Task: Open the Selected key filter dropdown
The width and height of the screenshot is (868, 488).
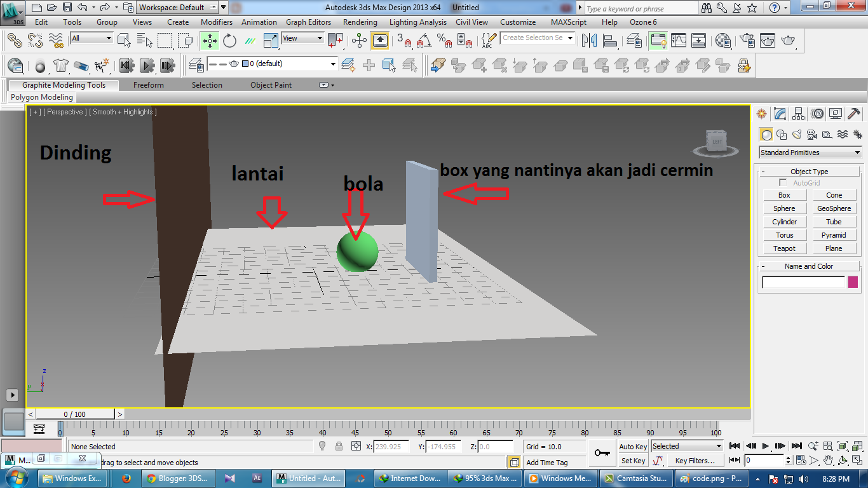Action: [x=687, y=446]
